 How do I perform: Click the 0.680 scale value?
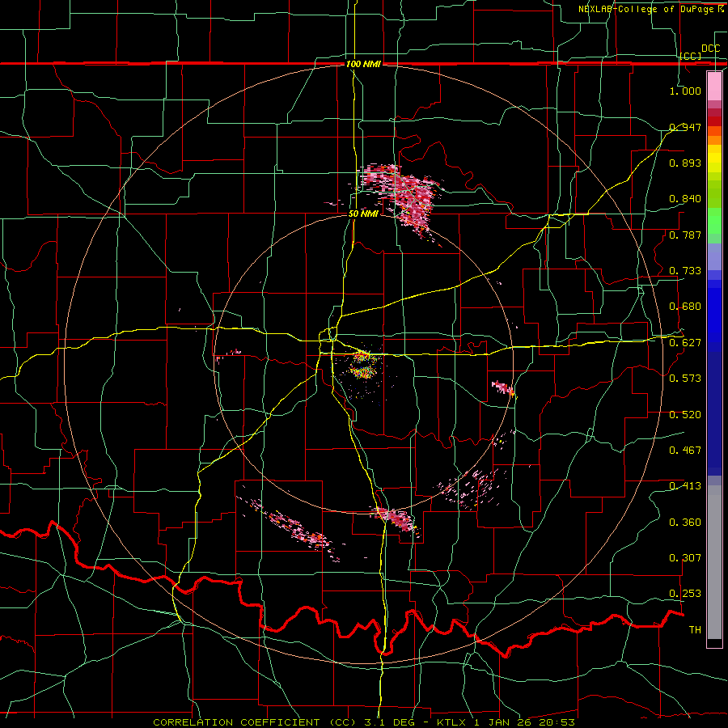tap(685, 307)
